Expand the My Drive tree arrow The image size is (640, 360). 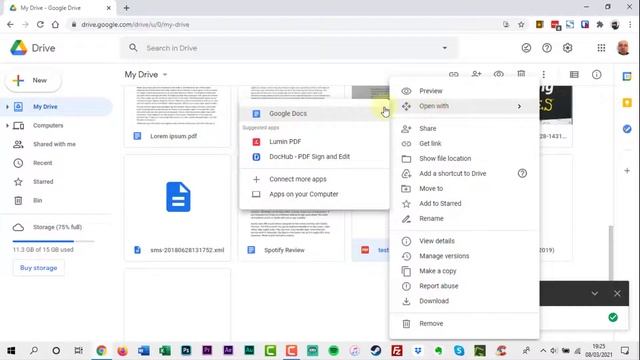[x=7, y=107]
